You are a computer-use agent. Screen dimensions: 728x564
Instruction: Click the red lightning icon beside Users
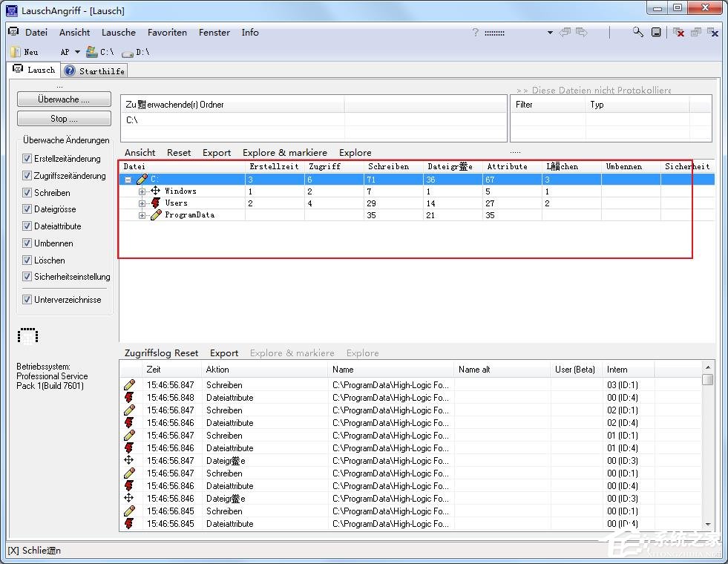coord(156,203)
